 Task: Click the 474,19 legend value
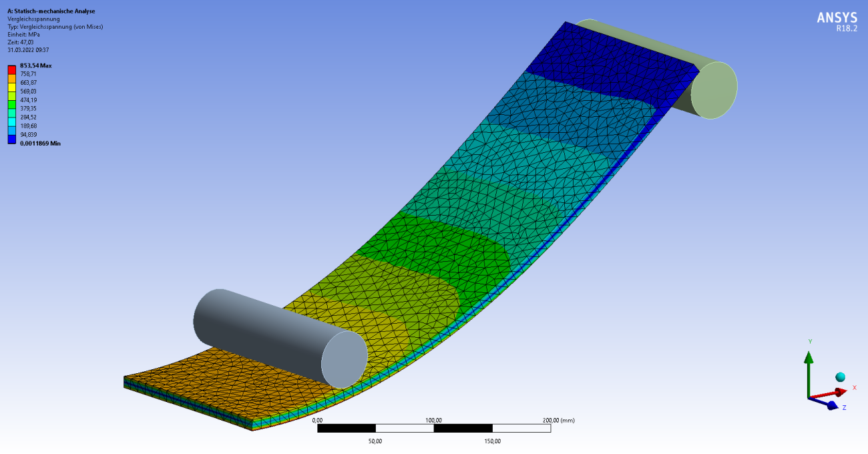(x=29, y=100)
